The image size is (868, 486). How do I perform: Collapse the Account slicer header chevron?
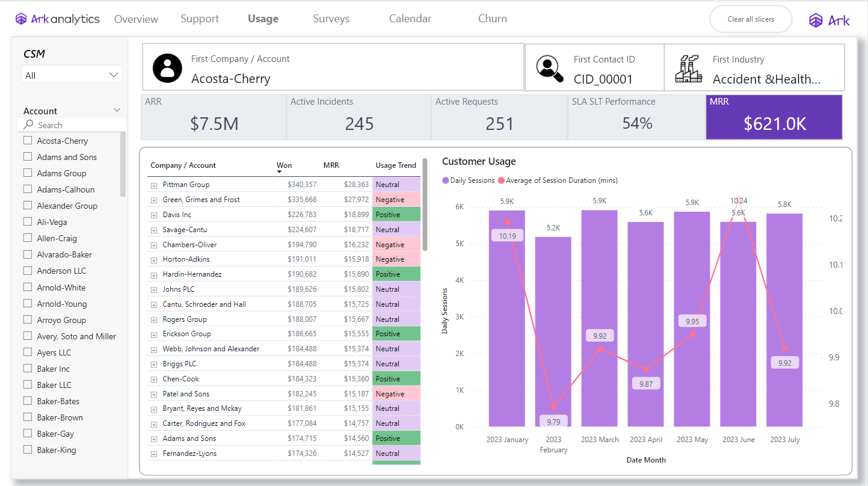tap(116, 110)
